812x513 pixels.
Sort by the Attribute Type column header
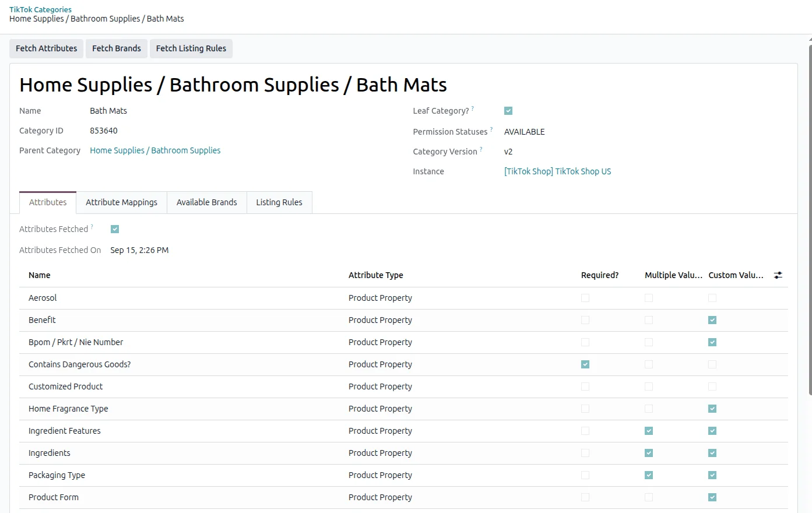tap(375, 275)
